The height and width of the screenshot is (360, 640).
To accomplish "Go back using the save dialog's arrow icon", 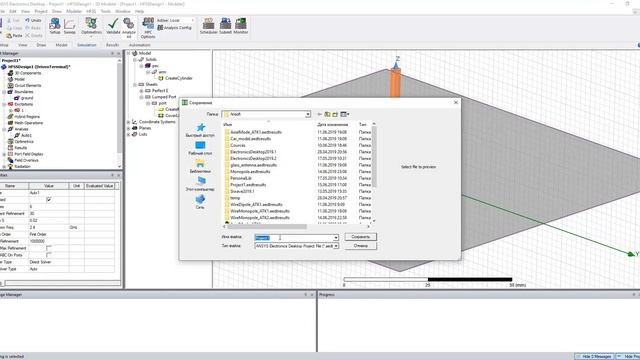I will (x=320, y=114).
